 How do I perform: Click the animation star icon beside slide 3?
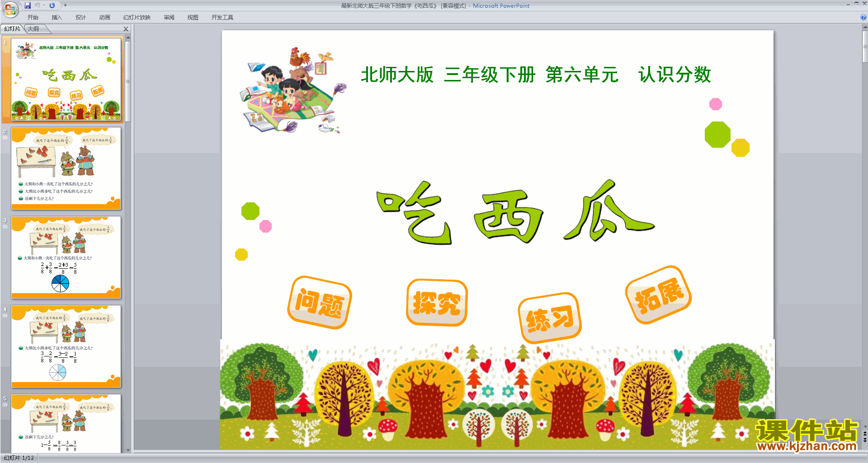pyautogui.click(x=5, y=227)
